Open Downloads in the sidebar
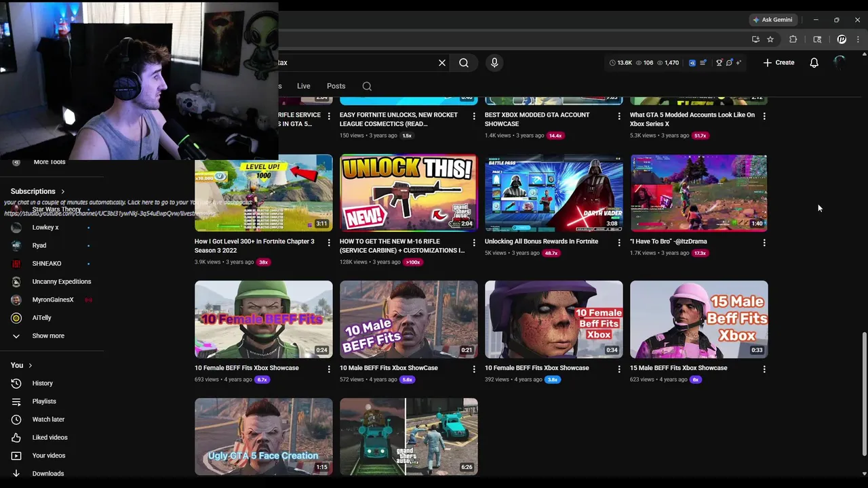 (x=52, y=473)
